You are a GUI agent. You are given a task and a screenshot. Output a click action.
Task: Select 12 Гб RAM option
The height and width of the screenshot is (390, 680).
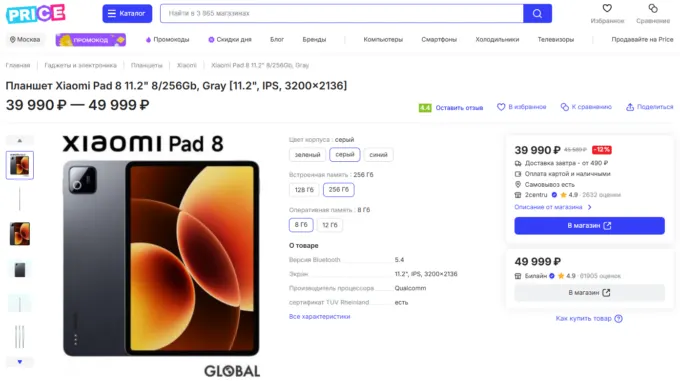(330, 225)
